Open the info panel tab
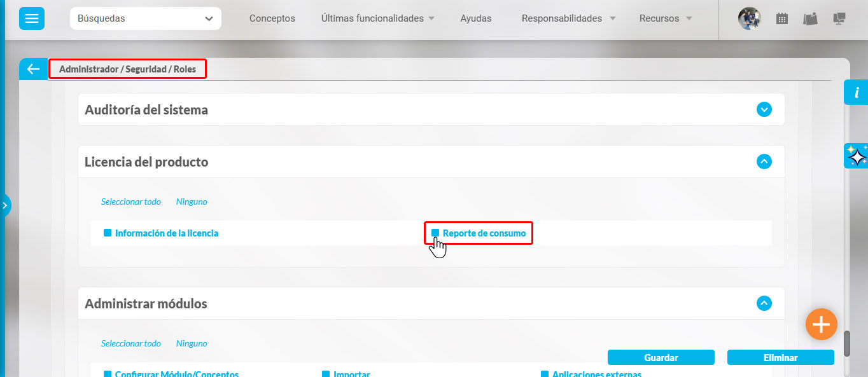The height and width of the screenshot is (377, 868). tap(856, 93)
